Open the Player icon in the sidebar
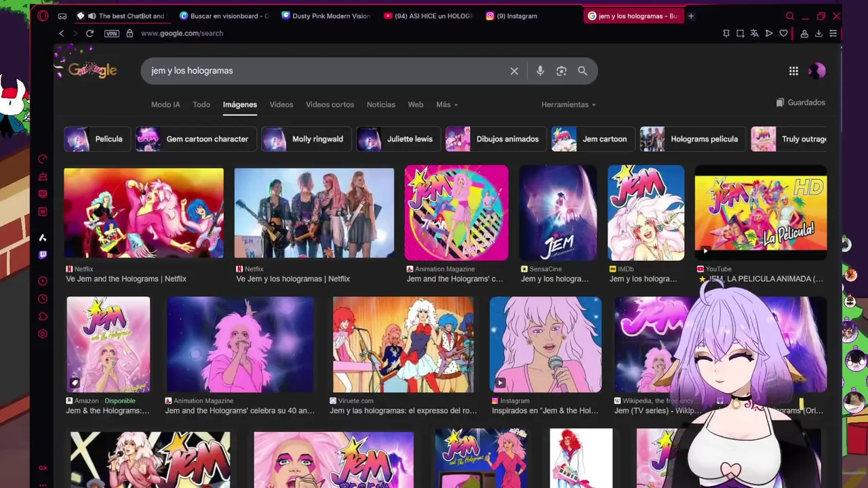This screenshot has height=488, width=868. point(43,281)
